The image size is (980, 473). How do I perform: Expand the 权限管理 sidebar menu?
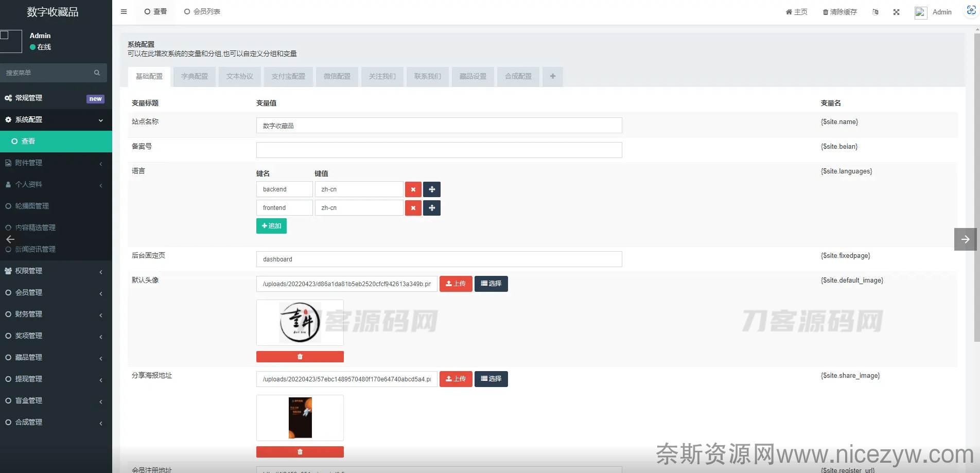coord(56,271)
